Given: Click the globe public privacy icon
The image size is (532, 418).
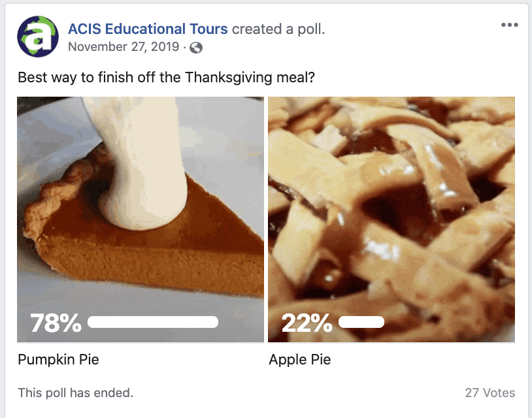Looking at the screenshot, I should (x=196, y=48).
